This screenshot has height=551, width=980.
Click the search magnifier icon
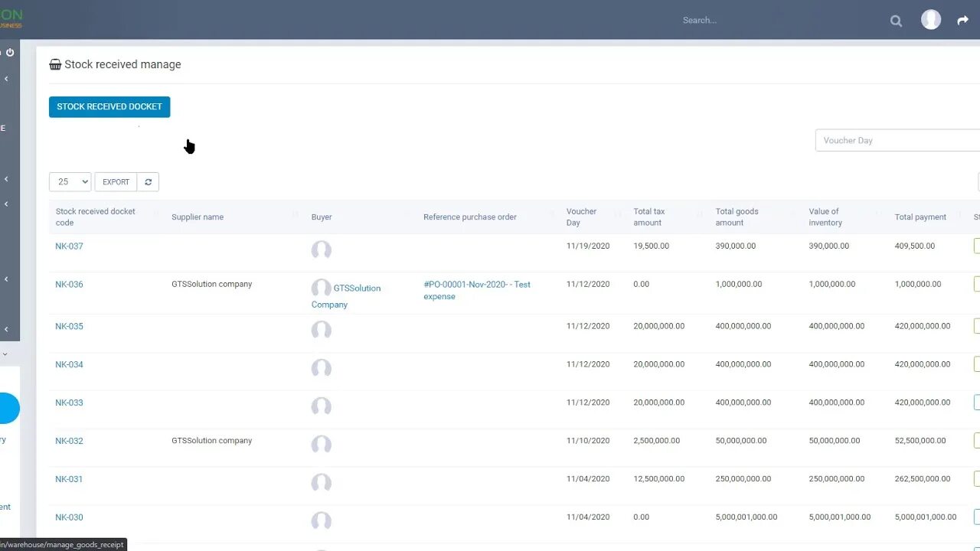point(896,21)
